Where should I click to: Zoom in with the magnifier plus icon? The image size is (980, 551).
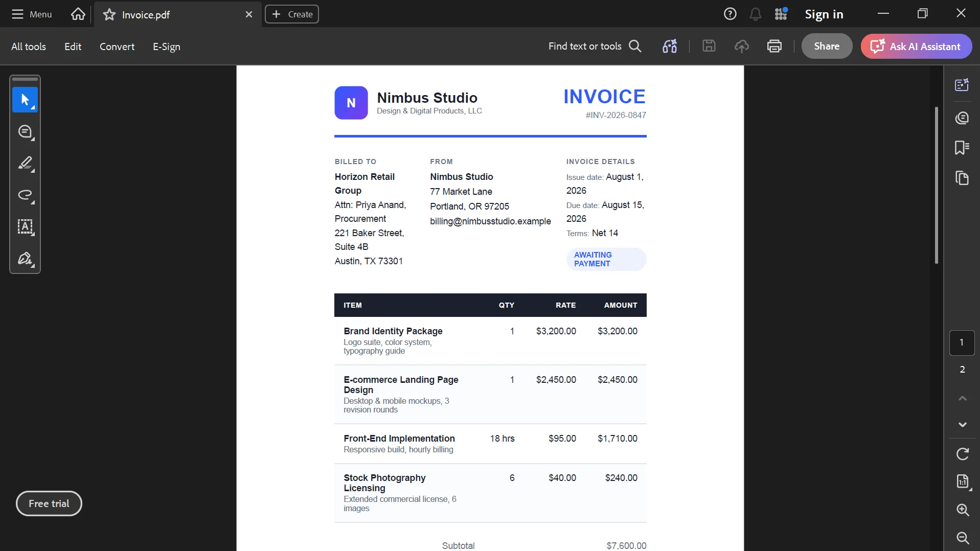[963, 510]
